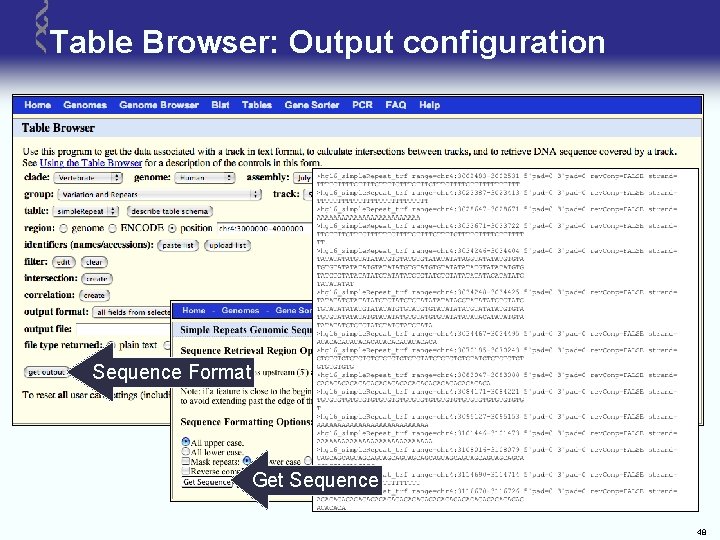Click the filter edit button
The height and width of the screenshot is (540, 720).
point(63,262)
